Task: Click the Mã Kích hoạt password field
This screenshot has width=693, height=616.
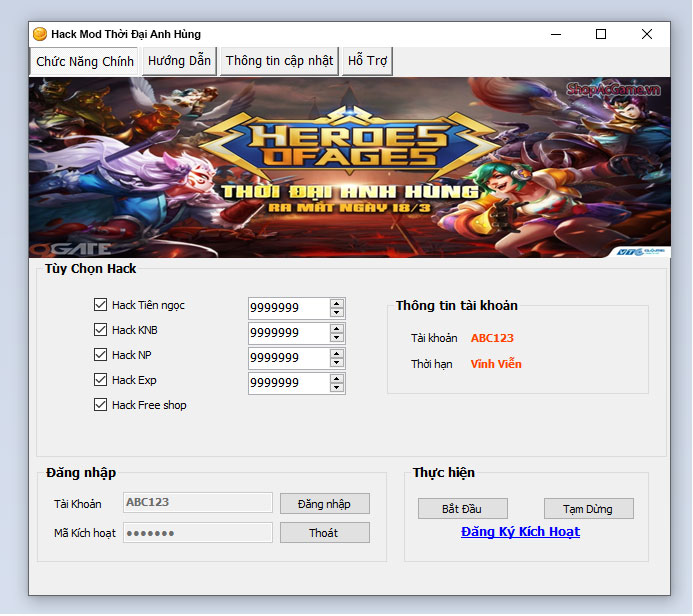Action: [198, 532]
